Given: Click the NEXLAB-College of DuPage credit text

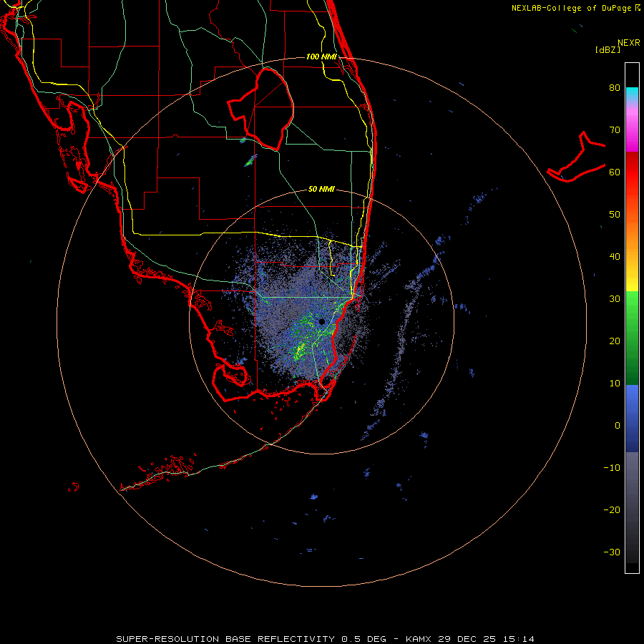Looking at the screenshot, I should point(571,8).
